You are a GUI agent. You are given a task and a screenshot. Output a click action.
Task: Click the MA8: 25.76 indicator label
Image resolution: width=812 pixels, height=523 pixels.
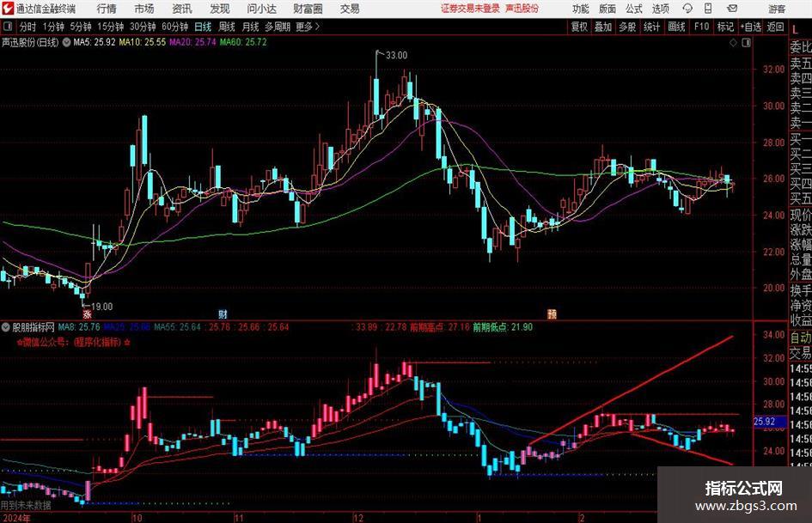pyautogui.click(x=79, y=327)
